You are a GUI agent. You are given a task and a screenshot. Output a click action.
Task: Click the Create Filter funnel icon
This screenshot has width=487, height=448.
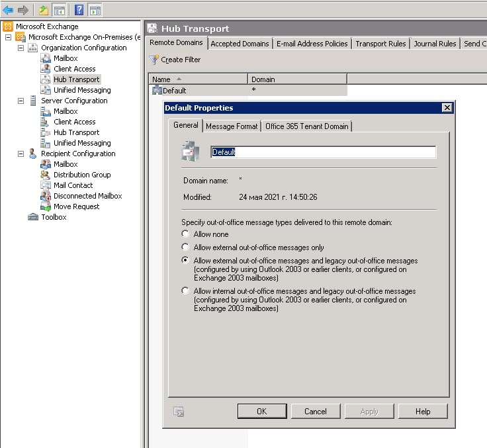[154, 60]
